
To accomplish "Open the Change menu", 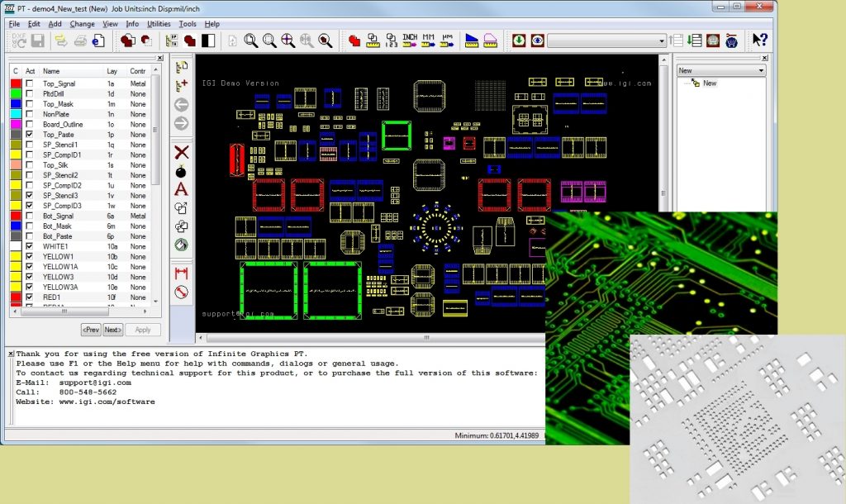I will click(83, 24).
